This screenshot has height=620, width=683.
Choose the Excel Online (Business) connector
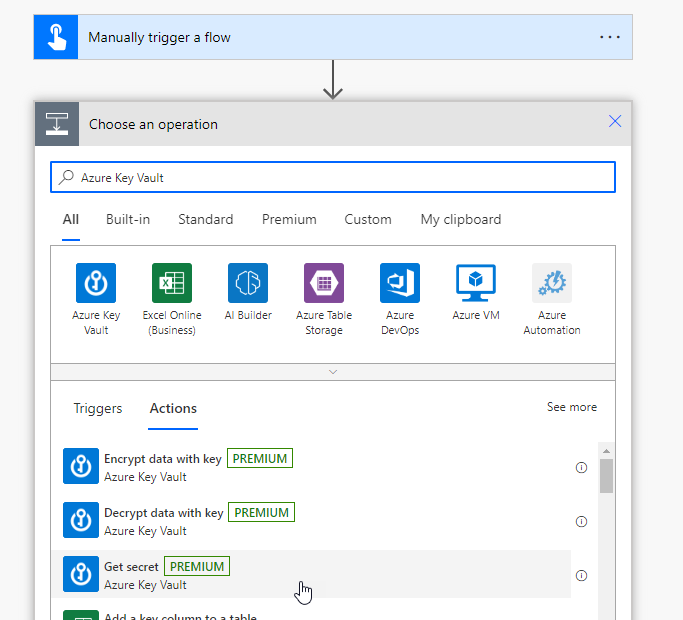point(172,283)
